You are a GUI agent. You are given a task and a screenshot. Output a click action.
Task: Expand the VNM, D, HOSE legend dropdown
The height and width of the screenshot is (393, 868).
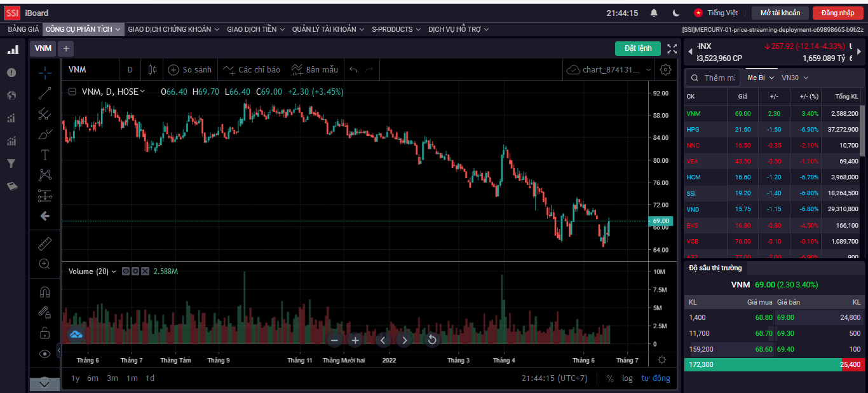[142, 92]
